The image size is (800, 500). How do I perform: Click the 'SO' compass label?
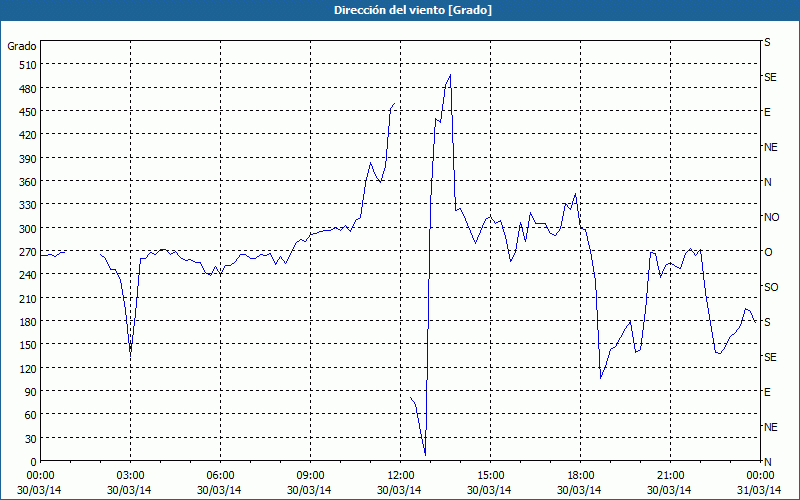tap(771, 287)
